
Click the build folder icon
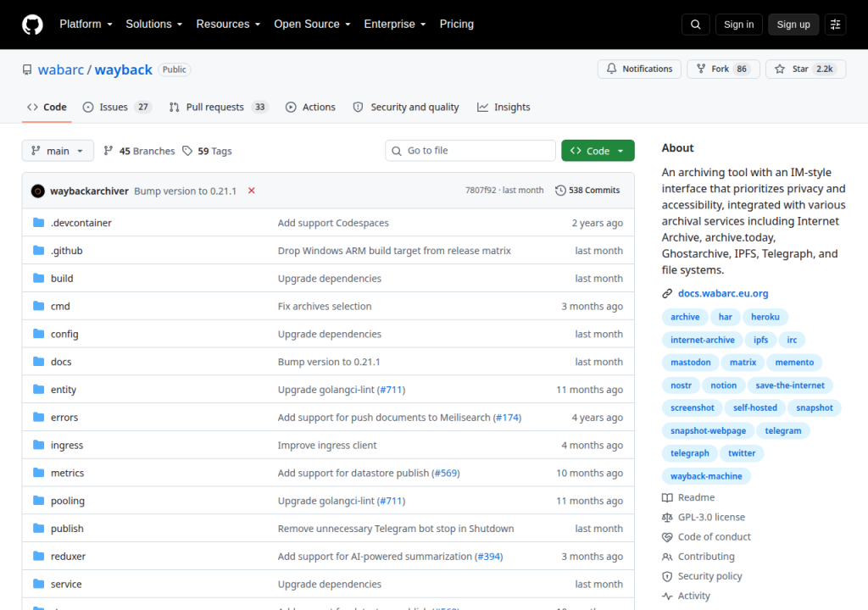[x=38, y=278]
